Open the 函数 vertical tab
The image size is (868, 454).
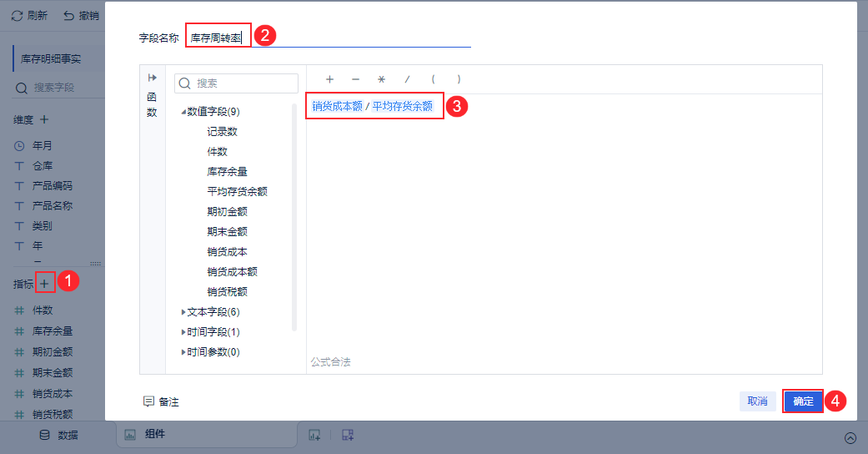click(x=152, y=105)
